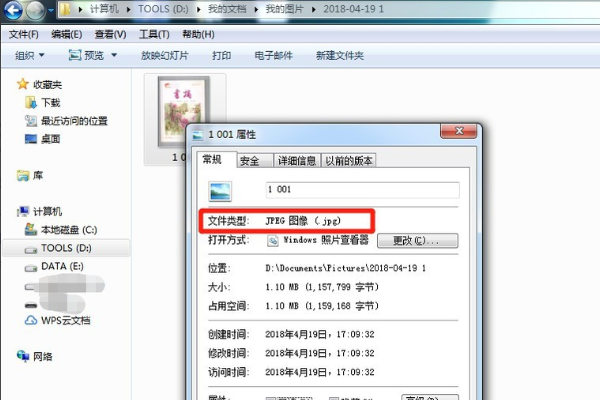
Task: Click the size value 1,157,799 字节
Action: pyautogui.click(x=342, y=287)
